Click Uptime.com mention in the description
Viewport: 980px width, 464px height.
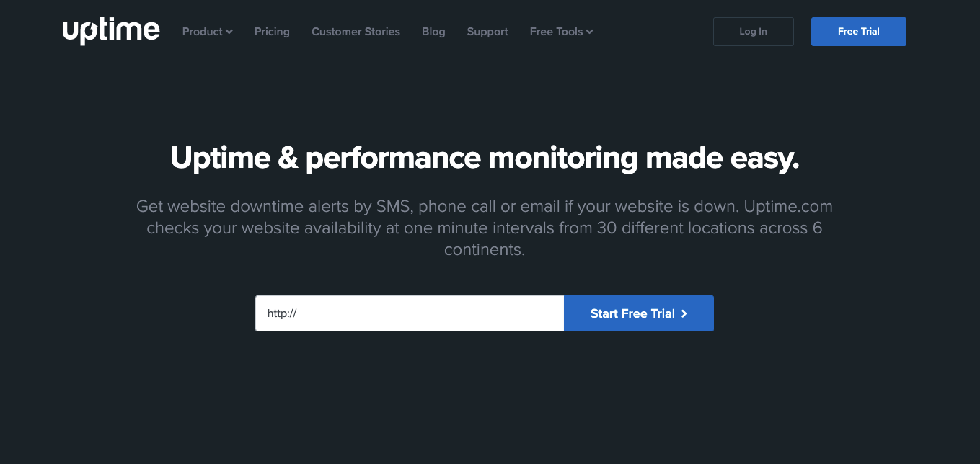coord(787,206)
